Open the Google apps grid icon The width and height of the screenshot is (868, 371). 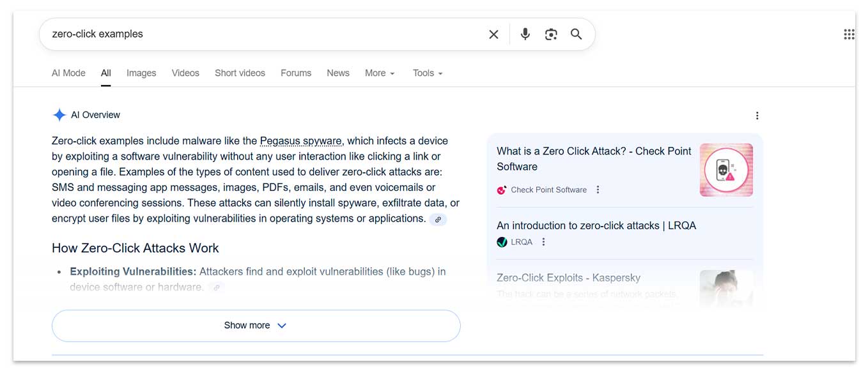pos(848,34)
